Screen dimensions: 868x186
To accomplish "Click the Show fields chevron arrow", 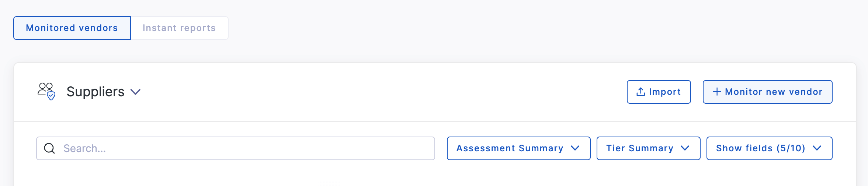I will 817,148.
